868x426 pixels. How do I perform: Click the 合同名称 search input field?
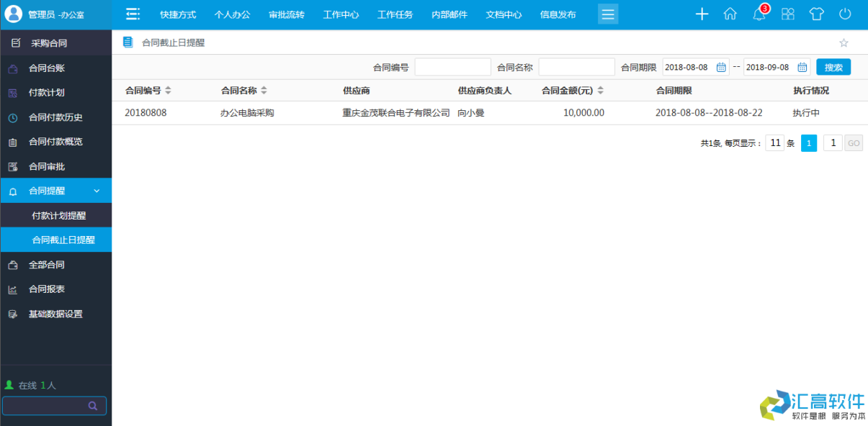(x=576, y=66)
